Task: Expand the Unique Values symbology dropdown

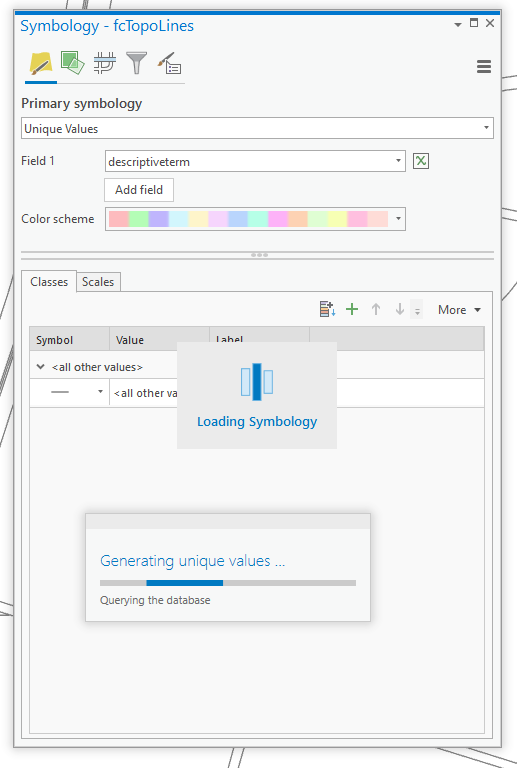Action: tap(258, 128)
